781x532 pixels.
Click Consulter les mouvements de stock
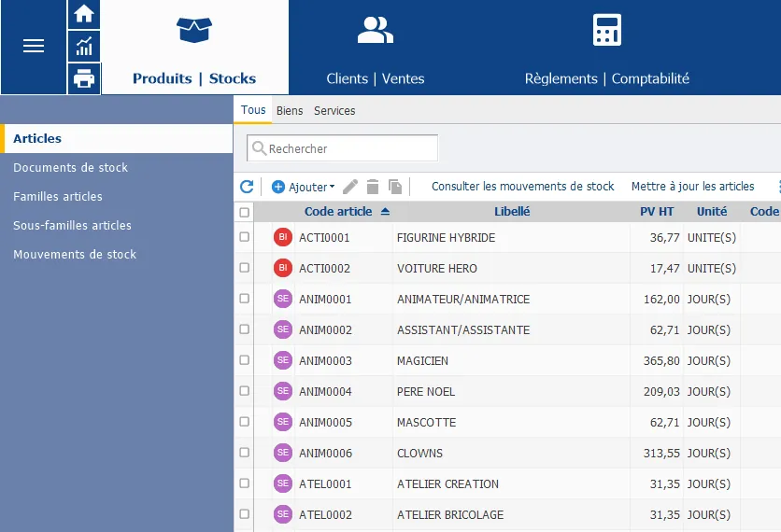522,187
